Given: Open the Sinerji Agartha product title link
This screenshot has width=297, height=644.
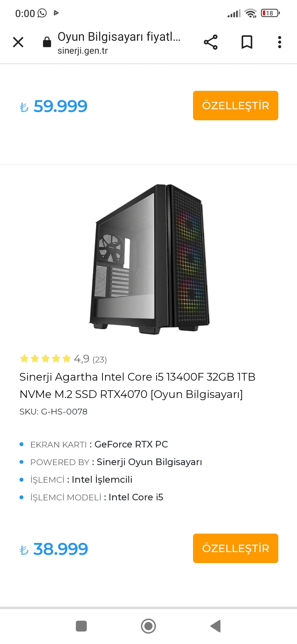Looking at the screenshot, I should click(x=137, y=385).
